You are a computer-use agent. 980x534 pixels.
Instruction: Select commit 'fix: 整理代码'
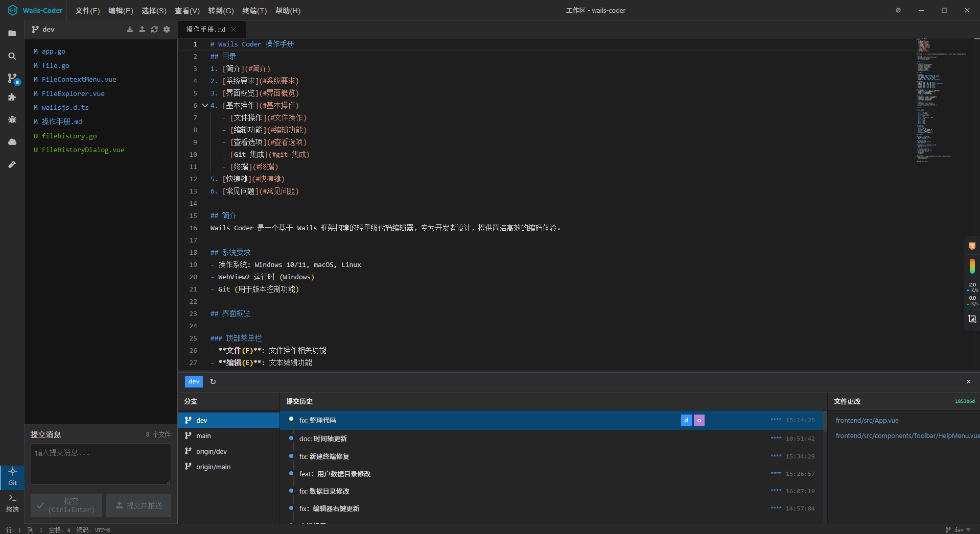pos(552,420)
